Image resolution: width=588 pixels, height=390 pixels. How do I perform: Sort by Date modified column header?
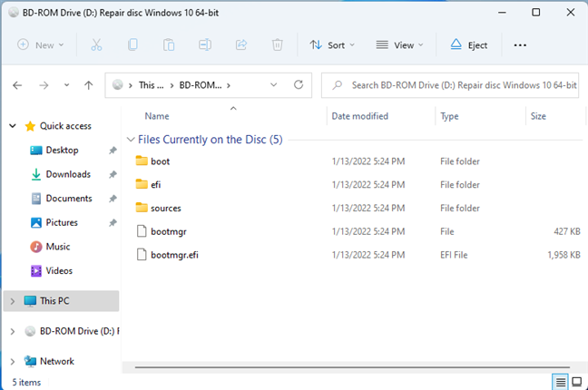tap(360, 116)
